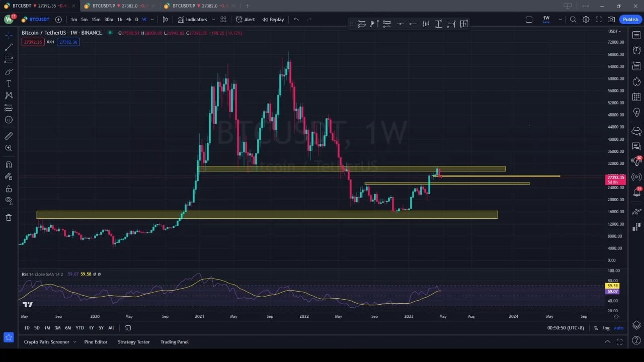Screen dimensions: 644x362
Task: Open the go to date dialog
Action: 128,328
